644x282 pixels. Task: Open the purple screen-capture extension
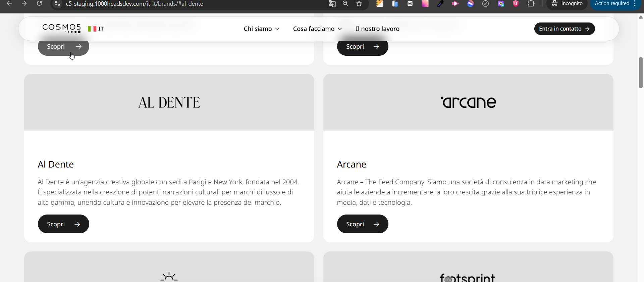click(x=501, y=4)
